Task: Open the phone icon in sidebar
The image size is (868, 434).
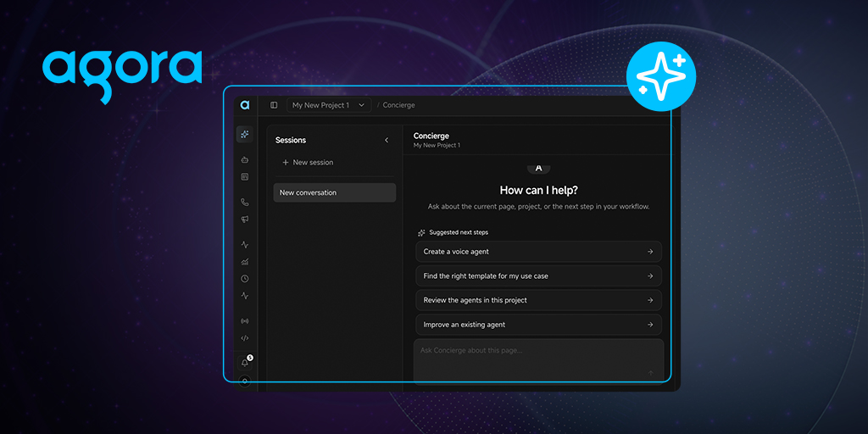Action: click(x=245, y=202)
